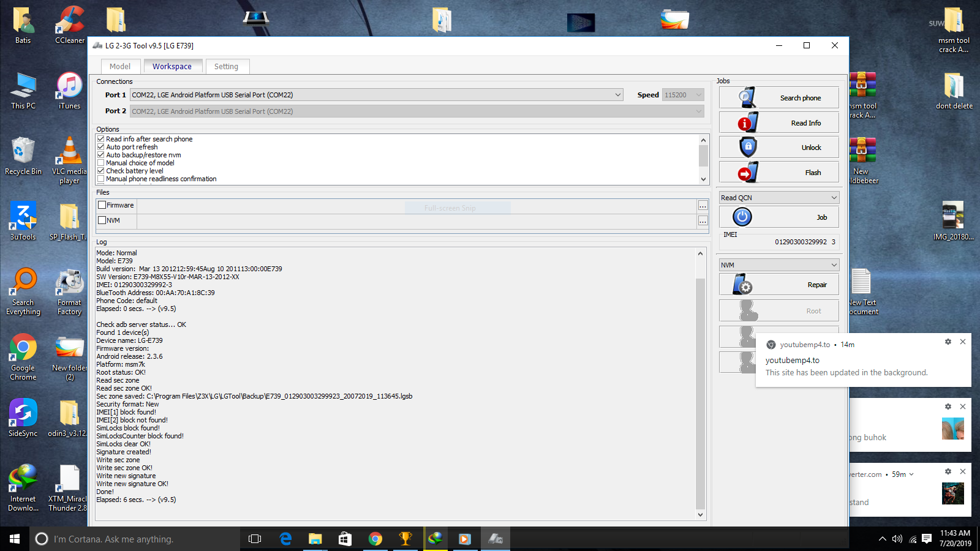Enable Manual choice of model

(100, 163)
